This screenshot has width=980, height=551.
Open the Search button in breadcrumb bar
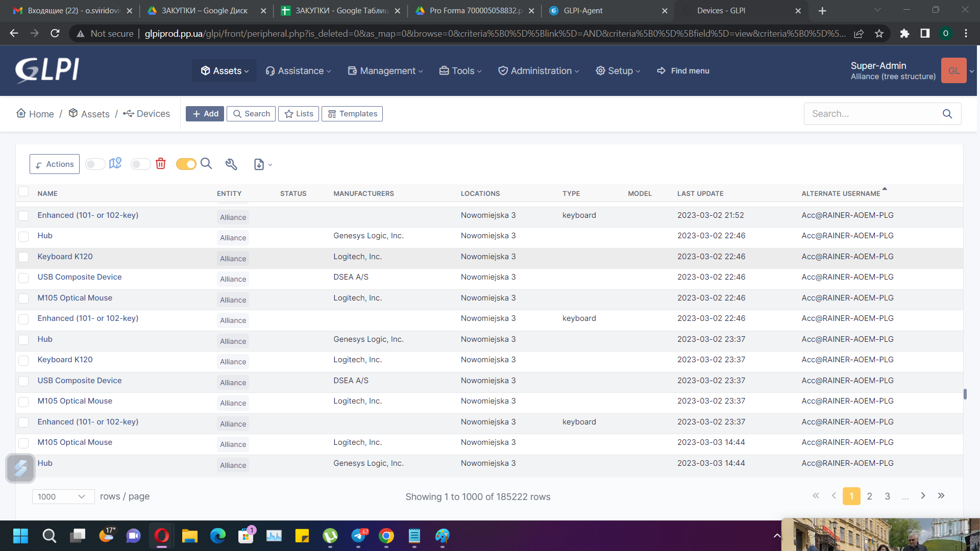point(251,114)
